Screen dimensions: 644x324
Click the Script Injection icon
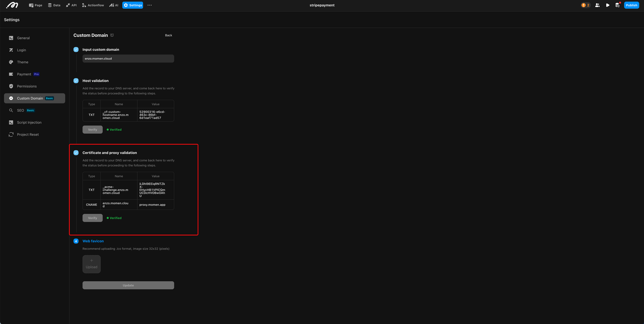[x=11, y=122]
